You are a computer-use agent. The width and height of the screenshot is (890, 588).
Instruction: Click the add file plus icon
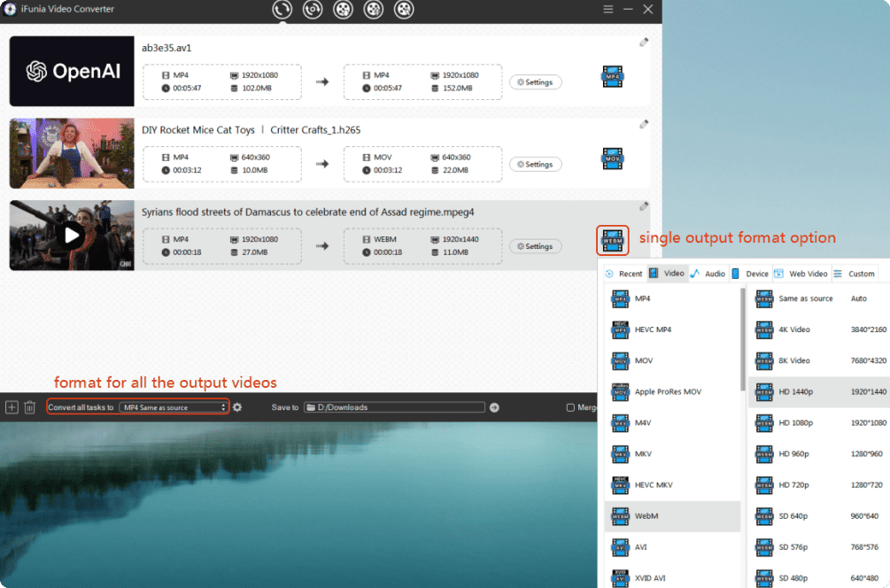coord(12,407)
